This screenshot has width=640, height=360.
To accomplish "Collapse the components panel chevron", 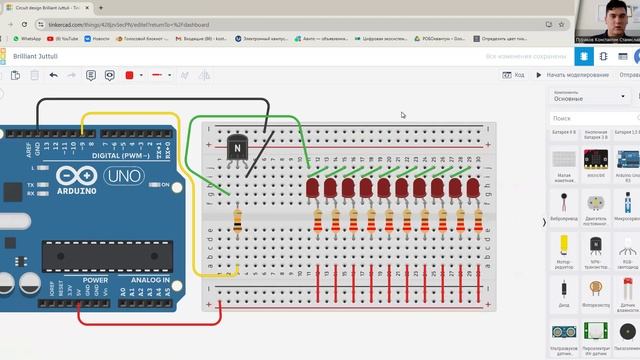I will pyautogui.click(x=544, y=222).
